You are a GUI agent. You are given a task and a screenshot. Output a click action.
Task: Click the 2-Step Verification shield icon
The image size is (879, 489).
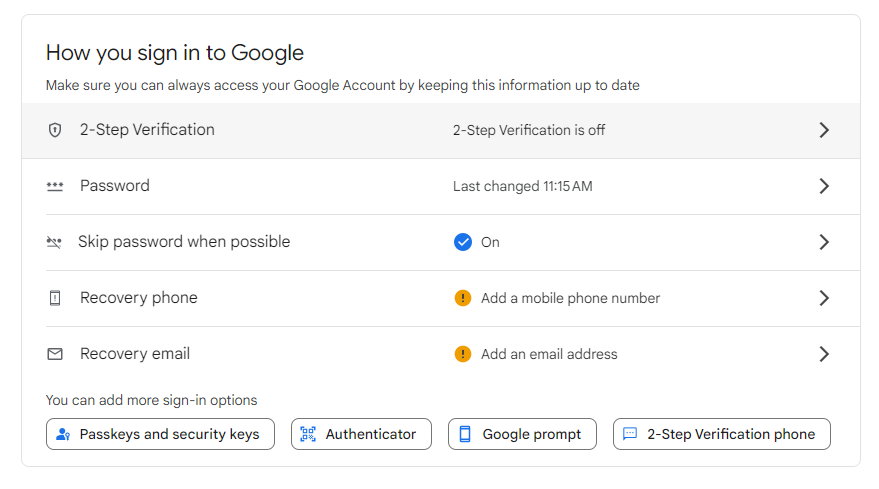[x=55, y=130]
